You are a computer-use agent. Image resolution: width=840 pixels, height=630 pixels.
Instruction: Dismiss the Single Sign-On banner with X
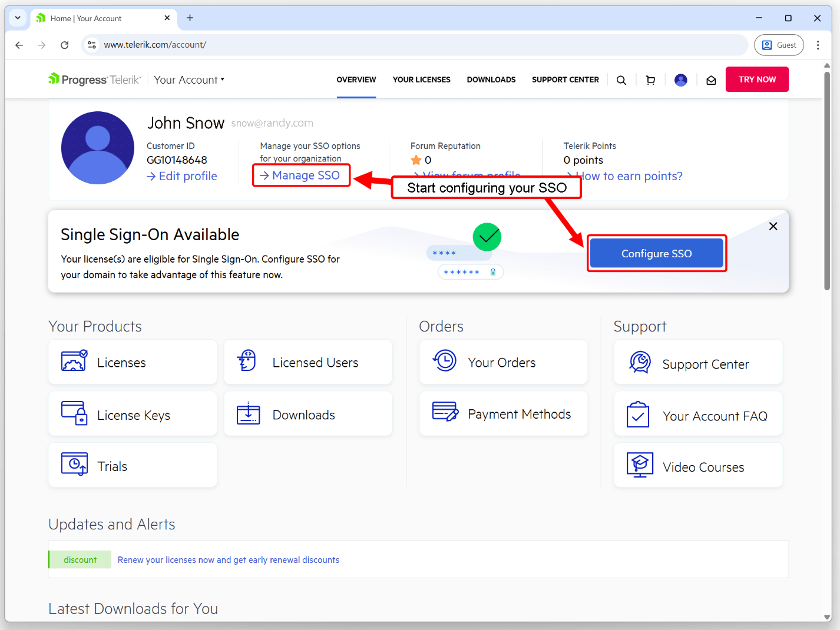pos(773,226)
